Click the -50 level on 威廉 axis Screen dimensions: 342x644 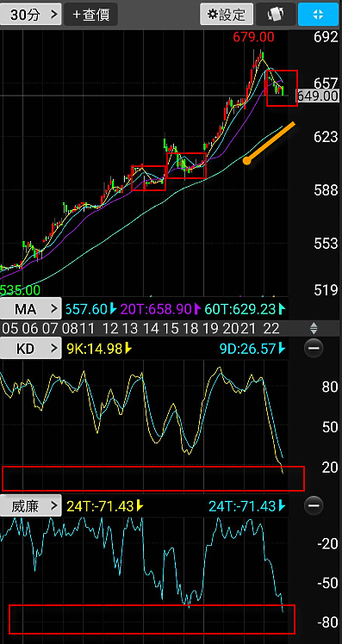coord(327,583)
